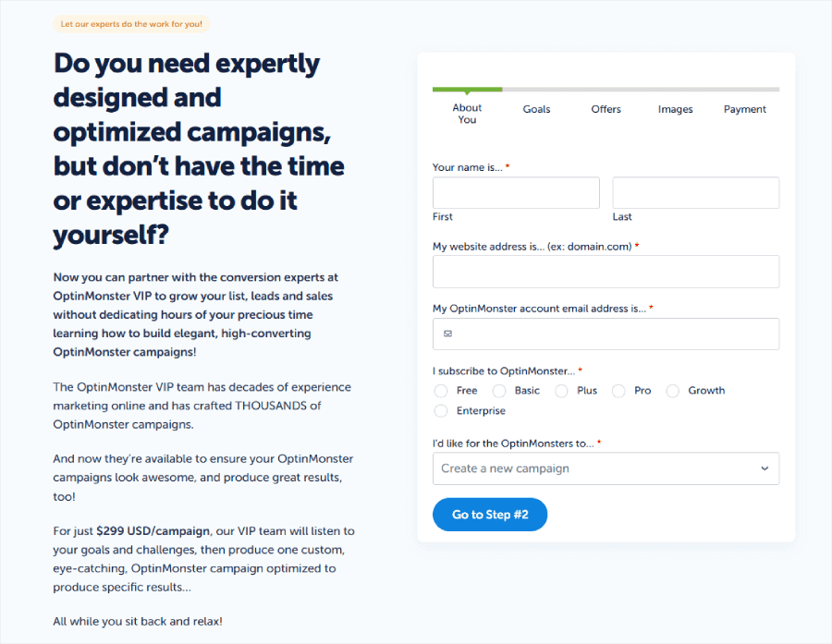Open the Payment step tab
The height and width of the screenshot is (644, 832).
(x=744, y=108)
